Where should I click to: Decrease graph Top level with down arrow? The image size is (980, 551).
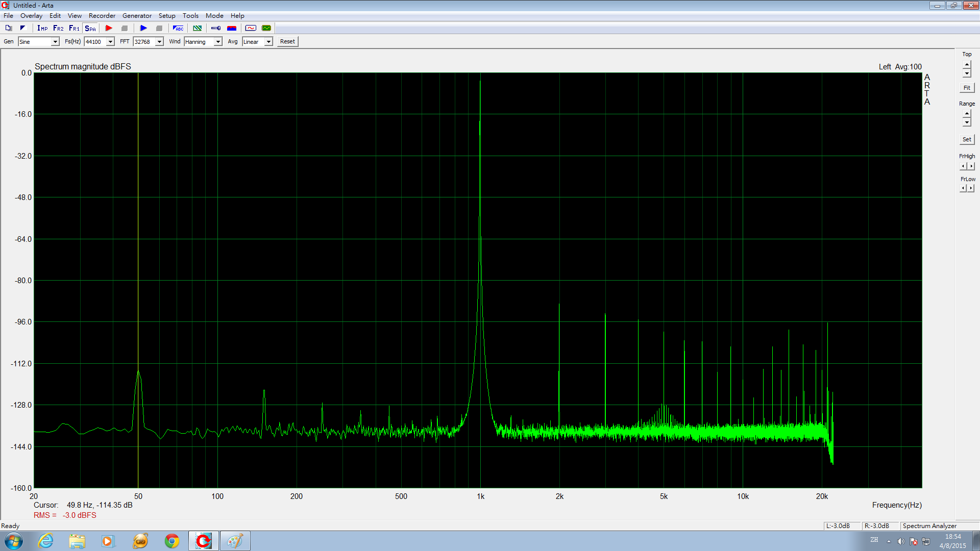coord(967,73)
